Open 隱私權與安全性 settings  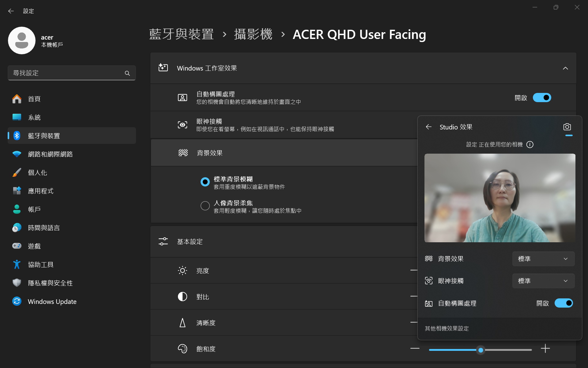[72, 283]
